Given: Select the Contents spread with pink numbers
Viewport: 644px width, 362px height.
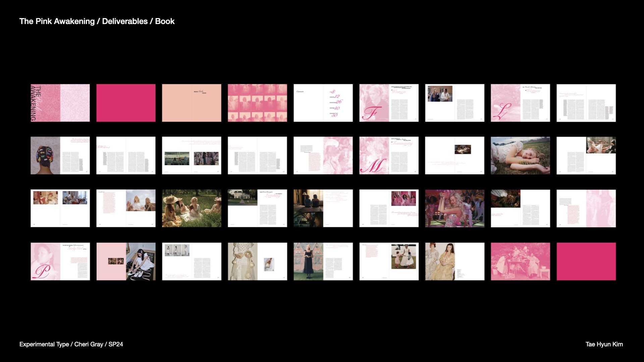Looking at the screenshot, I should click(x=323, y=103).
